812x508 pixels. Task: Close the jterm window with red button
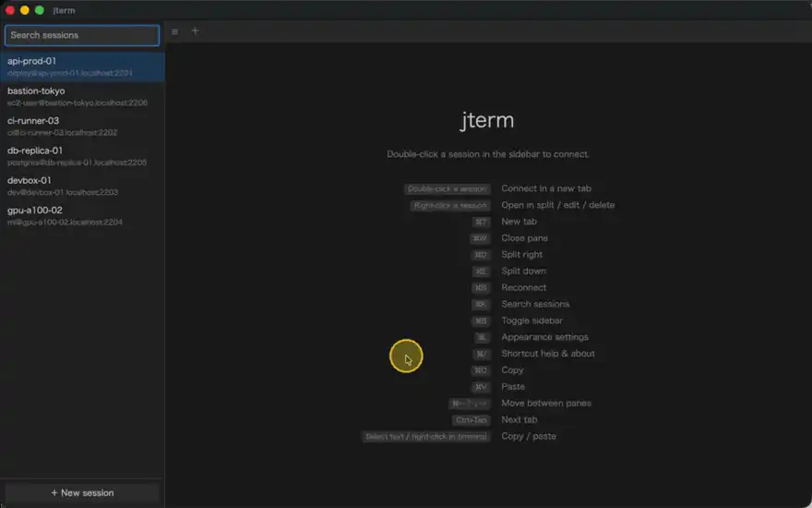pyautogui.click(x=10, y=10)
